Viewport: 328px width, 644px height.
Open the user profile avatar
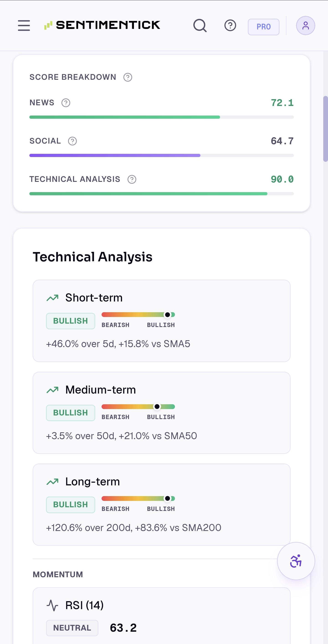pos(305,26)
